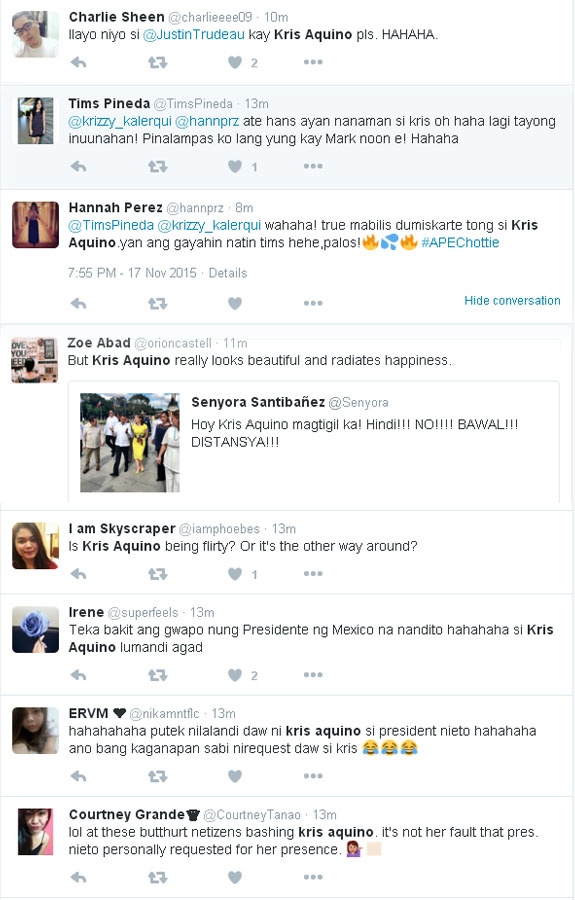
Task: Open Irene's blue rose profile picture
Action: 36,630
